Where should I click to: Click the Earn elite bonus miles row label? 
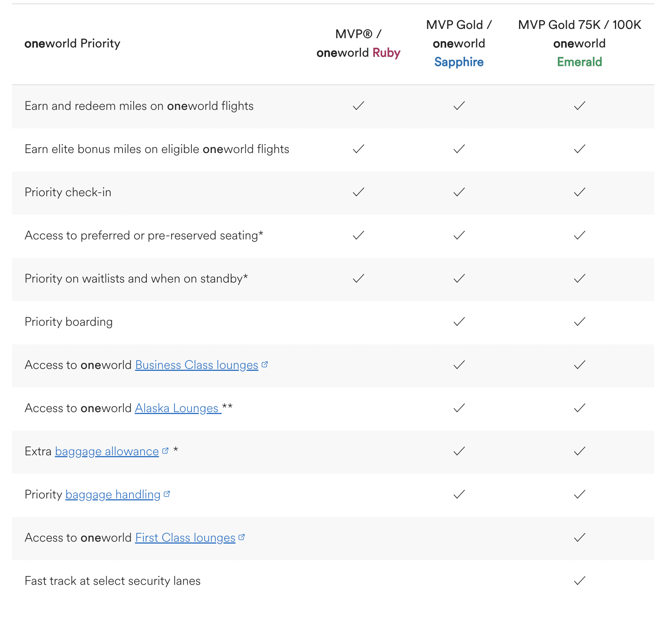(157, 149)
